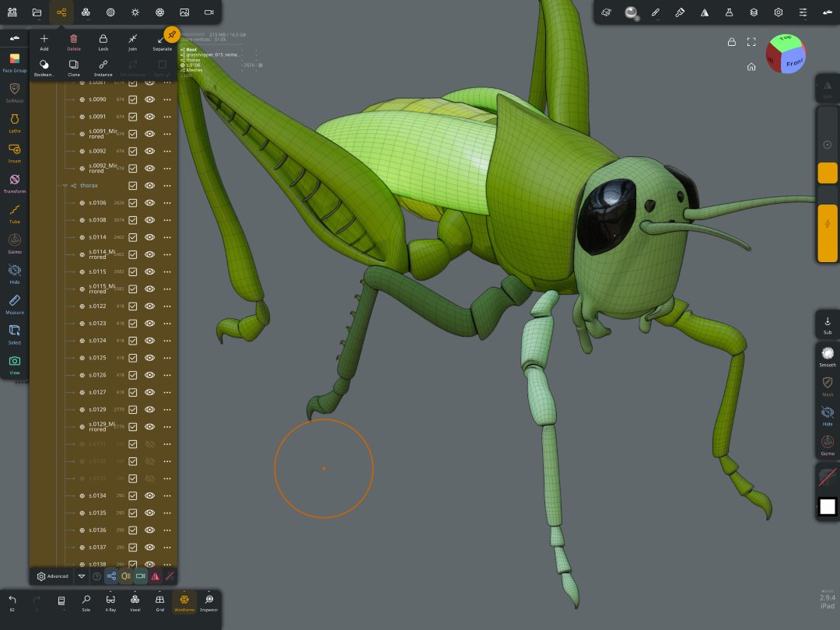Open the three-dots menu for s.0125
The width and height of the screenshot is (840, 630).
tap(167, 357)
